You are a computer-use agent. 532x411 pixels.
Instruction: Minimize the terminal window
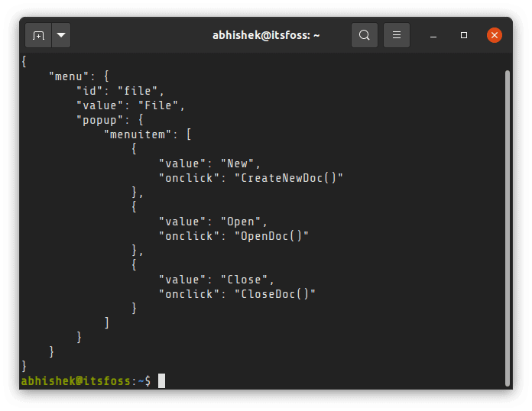pos(433,36)
